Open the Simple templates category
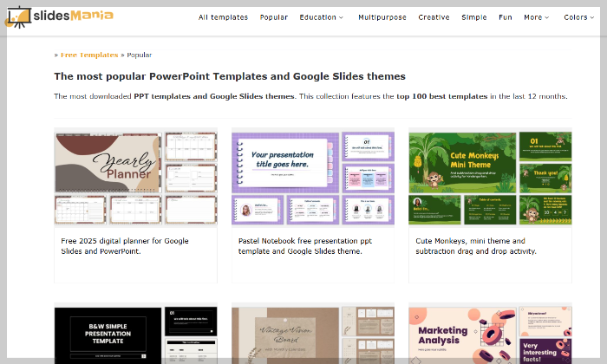Screen dimensions: 607x364 pos(473,17)
